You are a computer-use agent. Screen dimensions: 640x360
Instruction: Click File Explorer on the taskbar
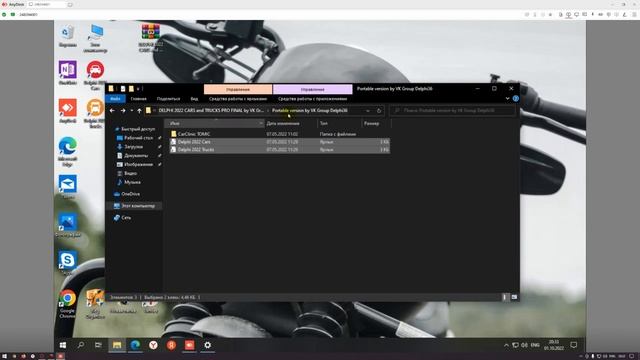click(x=117, y=345)
